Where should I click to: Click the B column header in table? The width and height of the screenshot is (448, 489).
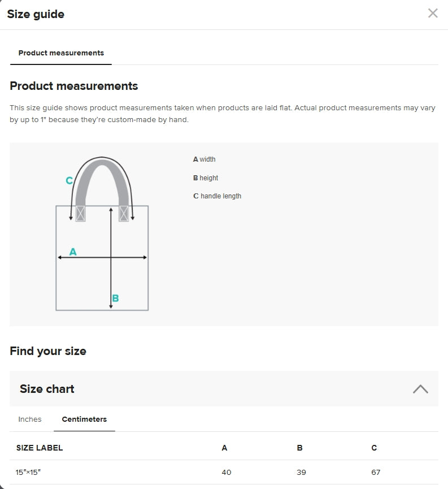click(299, 448)
